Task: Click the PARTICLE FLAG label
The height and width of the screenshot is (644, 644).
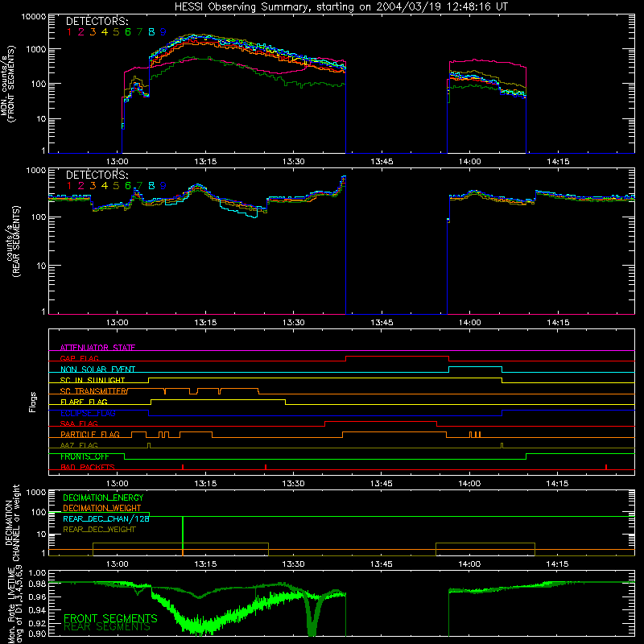Action: click(90, 435)
